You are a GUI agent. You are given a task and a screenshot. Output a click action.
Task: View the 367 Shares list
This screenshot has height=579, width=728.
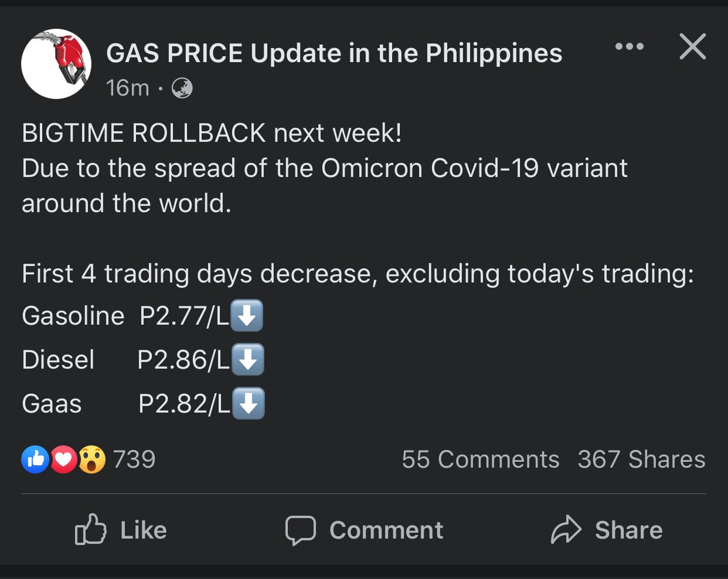click(641, 459)
